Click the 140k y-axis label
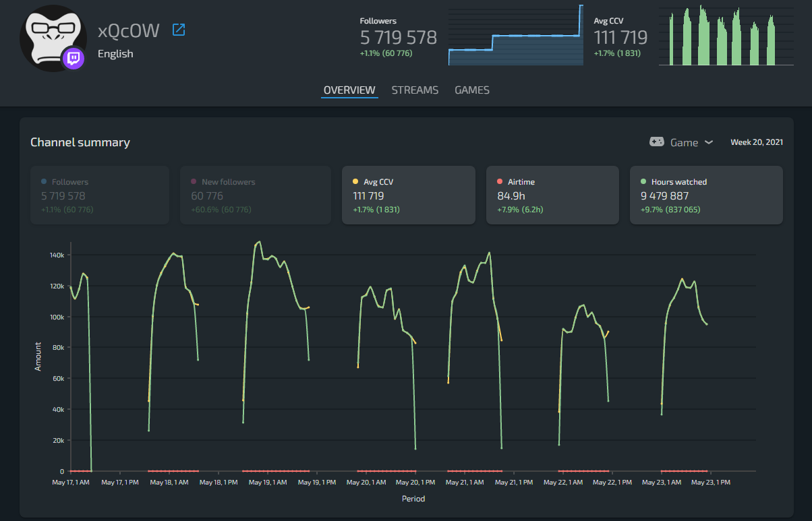The image size is (812, 521). point(57,255)
